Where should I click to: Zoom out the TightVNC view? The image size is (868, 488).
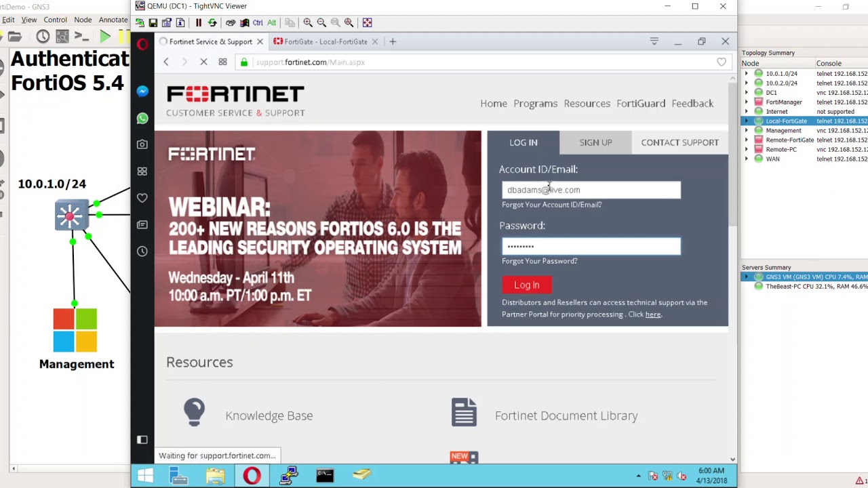321,22
